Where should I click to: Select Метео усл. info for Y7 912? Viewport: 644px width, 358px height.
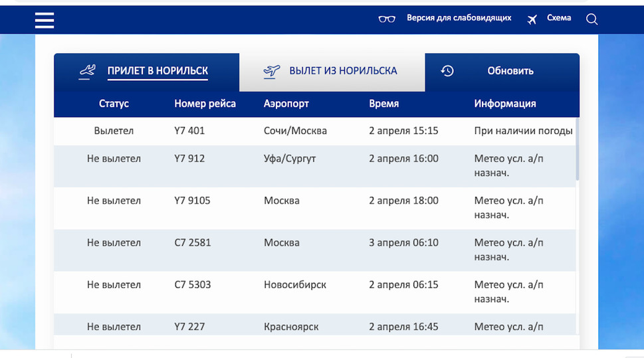508,166
